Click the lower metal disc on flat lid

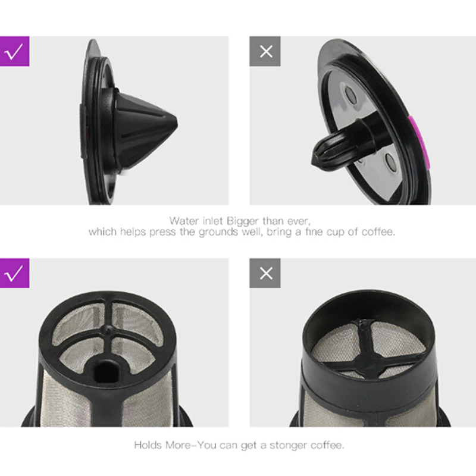point(390,162)
